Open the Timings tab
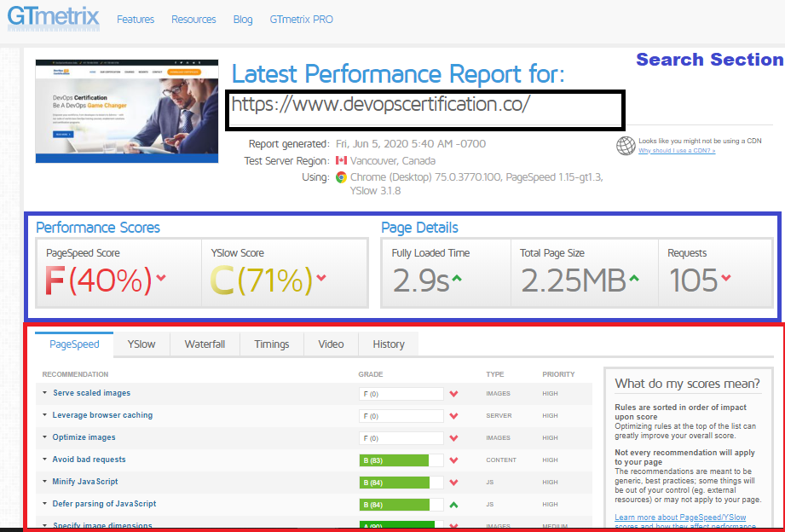The width and height of the screenshot is (785, 532). coord(272,344)
